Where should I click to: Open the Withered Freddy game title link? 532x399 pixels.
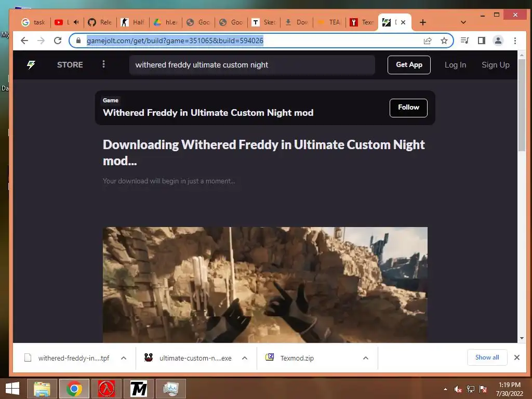pyautogui.click(x=208, y=113)
